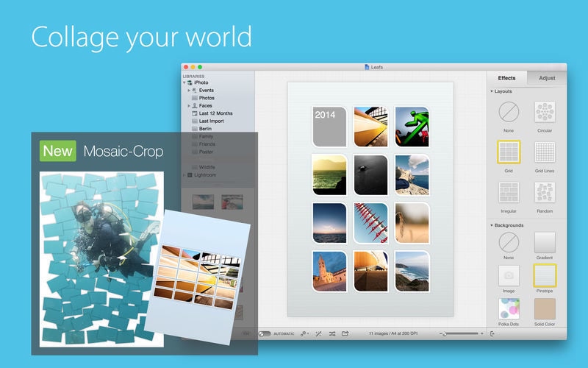
Task: Choose the Grid Lines layout
Action: pos(545,152)
